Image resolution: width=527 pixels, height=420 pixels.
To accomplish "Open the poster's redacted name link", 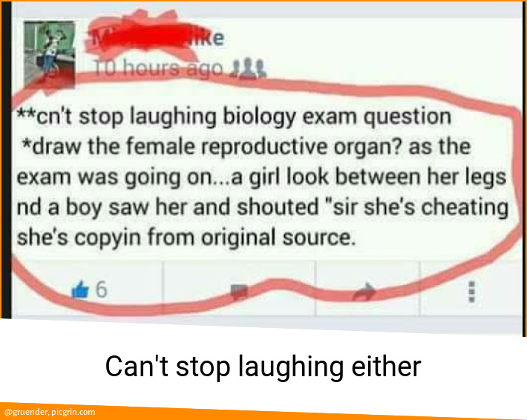I will pyautogui.click(x=154, y=38).
